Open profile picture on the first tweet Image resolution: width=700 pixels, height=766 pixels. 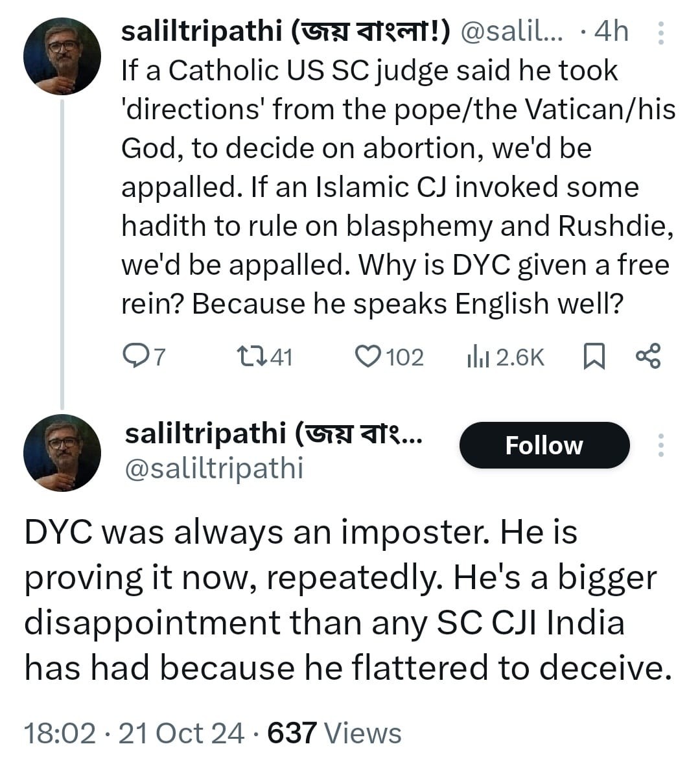click(62, 56)
